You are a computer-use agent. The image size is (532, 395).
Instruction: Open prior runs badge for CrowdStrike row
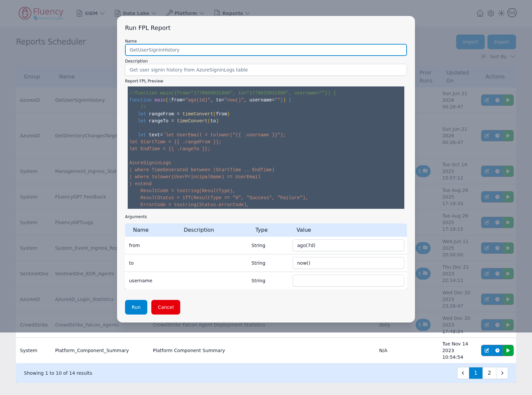[423, 325]
